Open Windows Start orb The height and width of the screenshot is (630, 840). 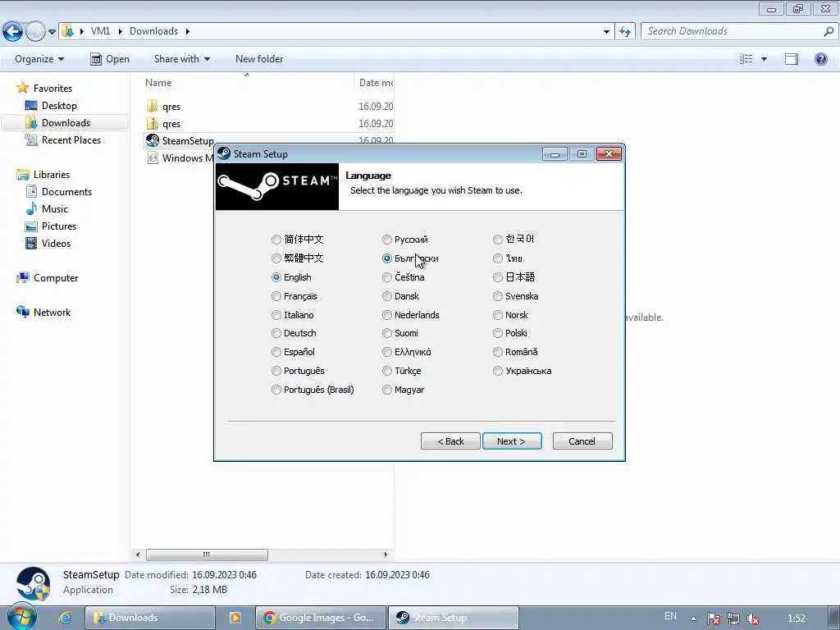point(21,617)
